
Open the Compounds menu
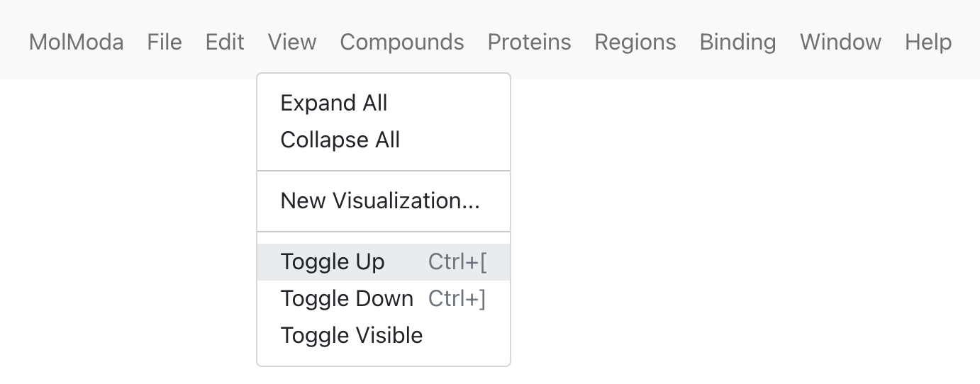(x=402, y=42)
